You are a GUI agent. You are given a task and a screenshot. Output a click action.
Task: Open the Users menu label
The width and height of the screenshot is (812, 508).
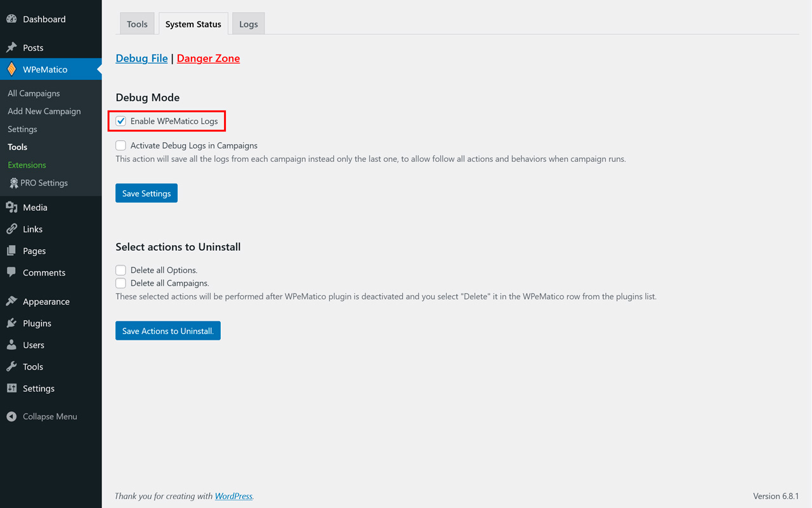click(34, 345)
